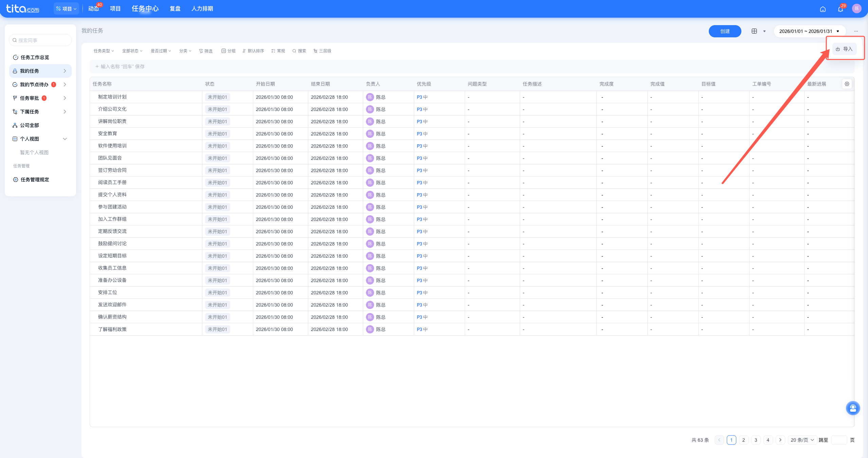
Task: Click the 默认排序 sort tool
Action: 253,51
